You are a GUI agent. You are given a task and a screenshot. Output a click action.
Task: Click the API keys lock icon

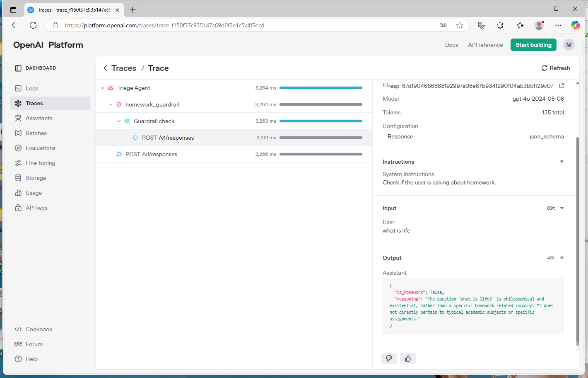click(x=18, y=208)
